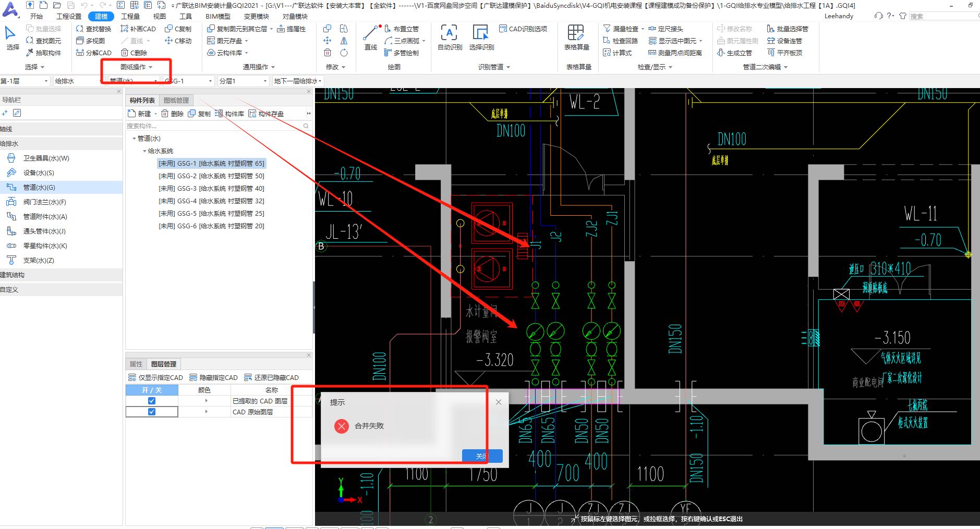Collapse the 给水系统 tree node
Screen dimensions: 980x529
click(144, 151)
